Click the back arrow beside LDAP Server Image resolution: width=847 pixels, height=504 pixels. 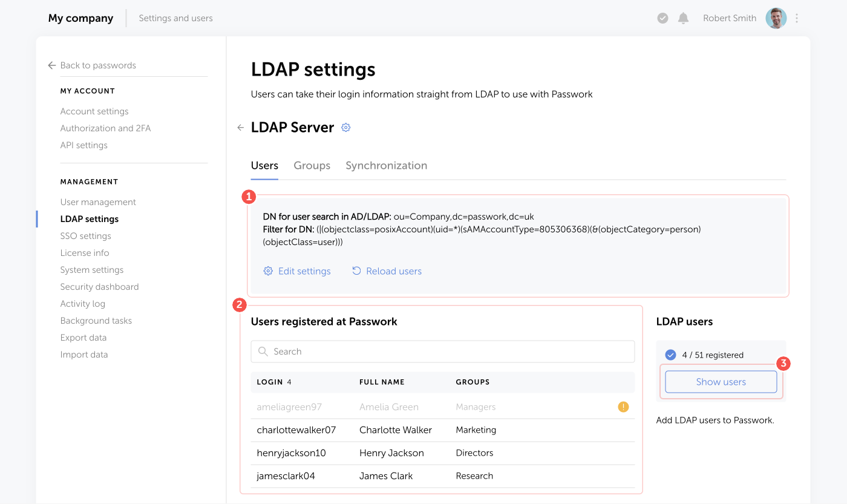[240, 127]
